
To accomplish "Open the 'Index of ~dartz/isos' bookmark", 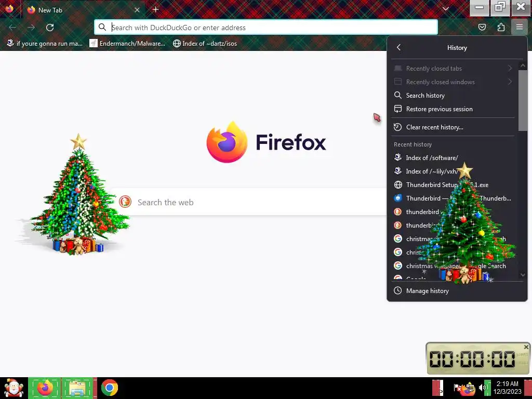I will (x=205, y=44).
